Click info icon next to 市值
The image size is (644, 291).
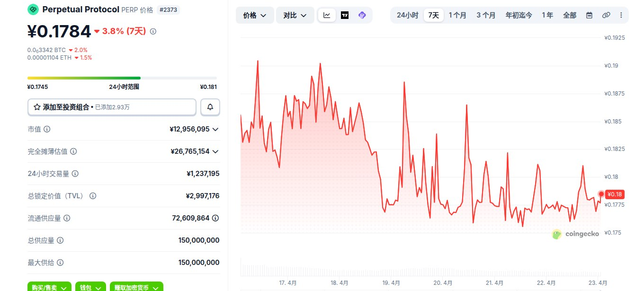coord(47,129)
